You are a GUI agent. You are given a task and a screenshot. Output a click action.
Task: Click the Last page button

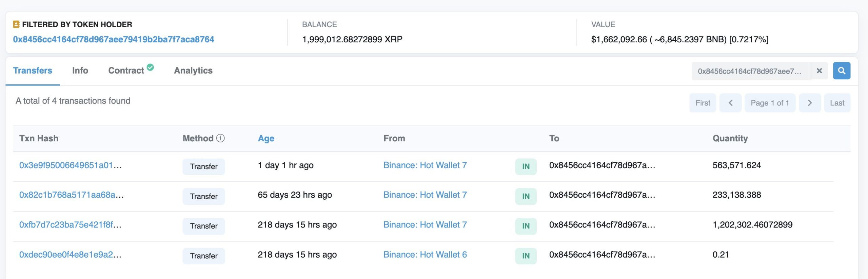tap(837, 103)
